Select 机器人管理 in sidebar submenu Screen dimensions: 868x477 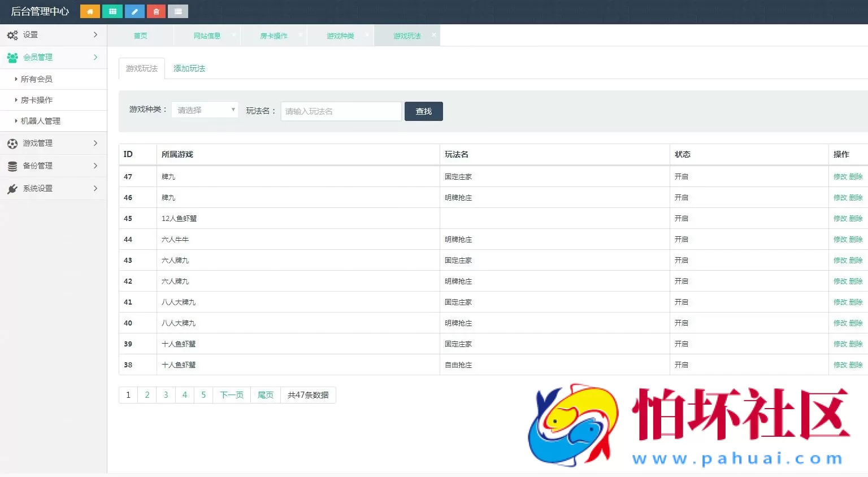pyautogui.click(x=41, y=121)
